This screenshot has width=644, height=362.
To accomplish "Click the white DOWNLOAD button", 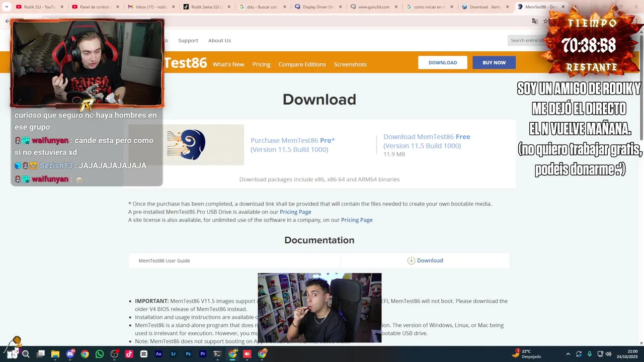I will (x=443, y=62).
